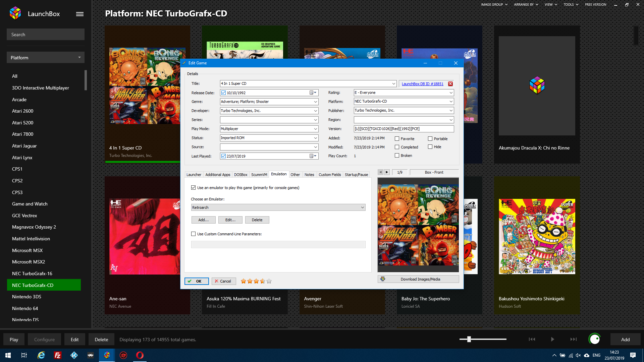Open Kodi from taskbar
Viewport: 644px width, 362px height.
tap(74, 355)
